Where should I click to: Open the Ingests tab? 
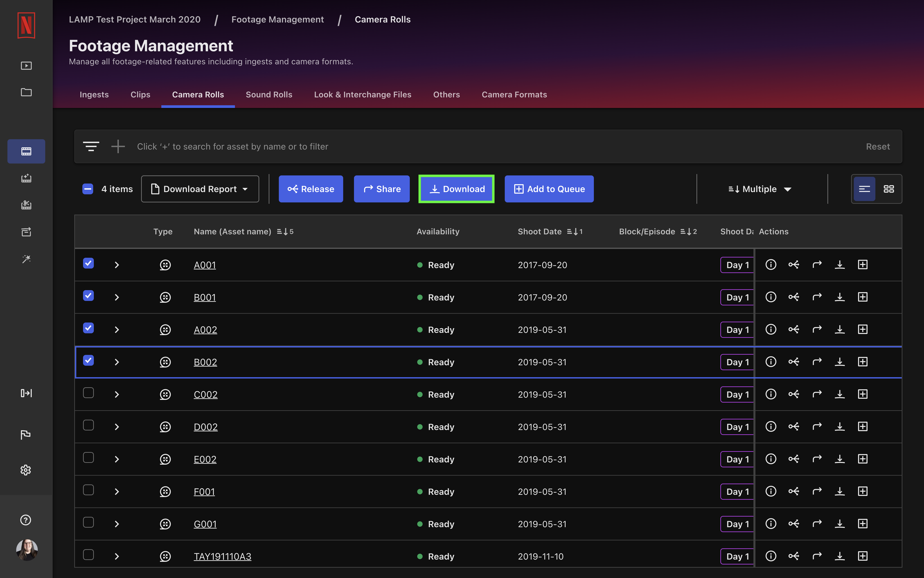pos(94,94)
